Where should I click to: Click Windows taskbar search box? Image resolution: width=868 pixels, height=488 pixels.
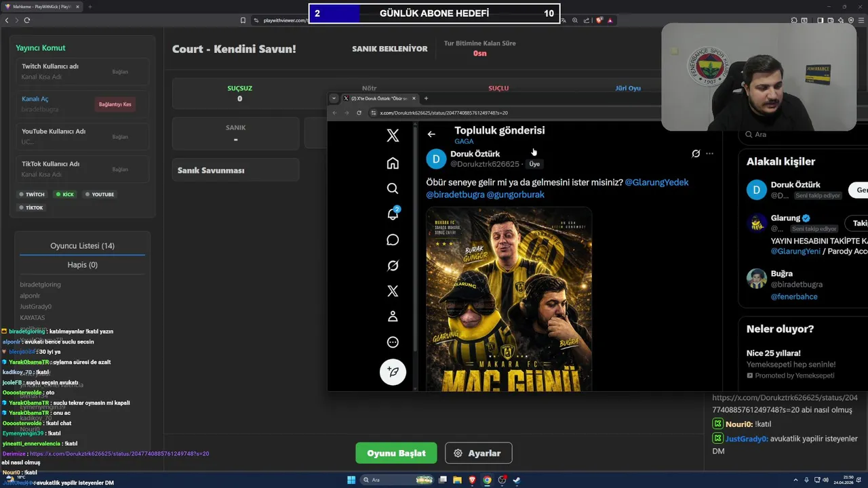(x=396, y=480)
